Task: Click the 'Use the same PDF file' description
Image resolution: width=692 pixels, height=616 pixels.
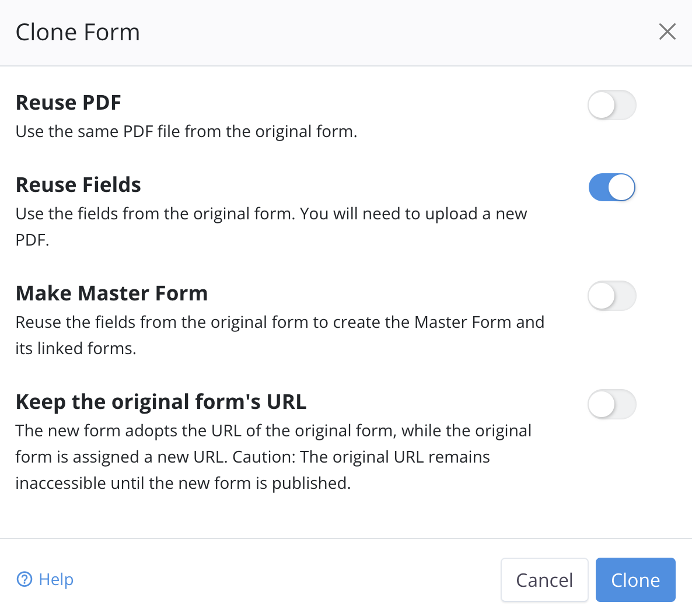Action: (186, 132)
